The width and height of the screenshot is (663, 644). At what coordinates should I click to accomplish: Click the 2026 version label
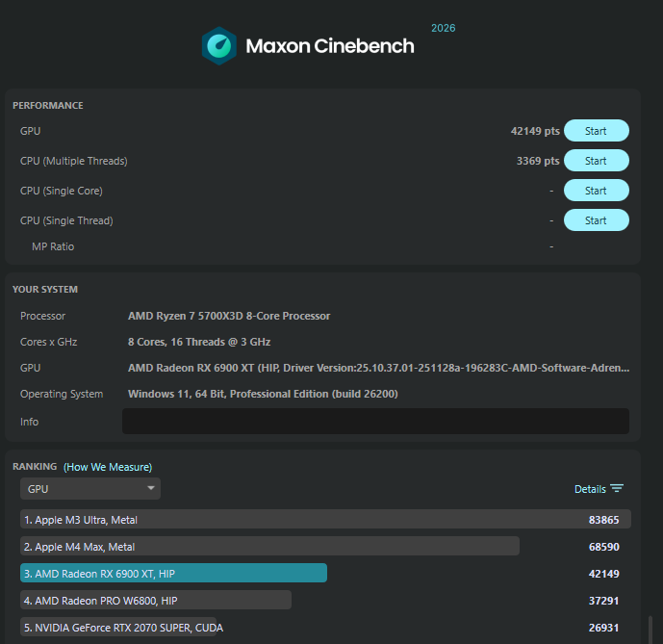point(444,28)
